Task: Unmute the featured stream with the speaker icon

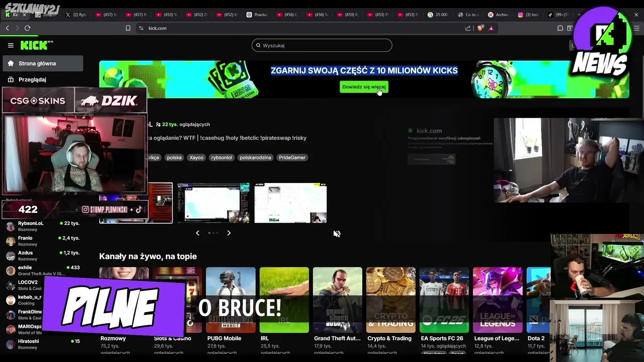Action: tap(337, 234)
